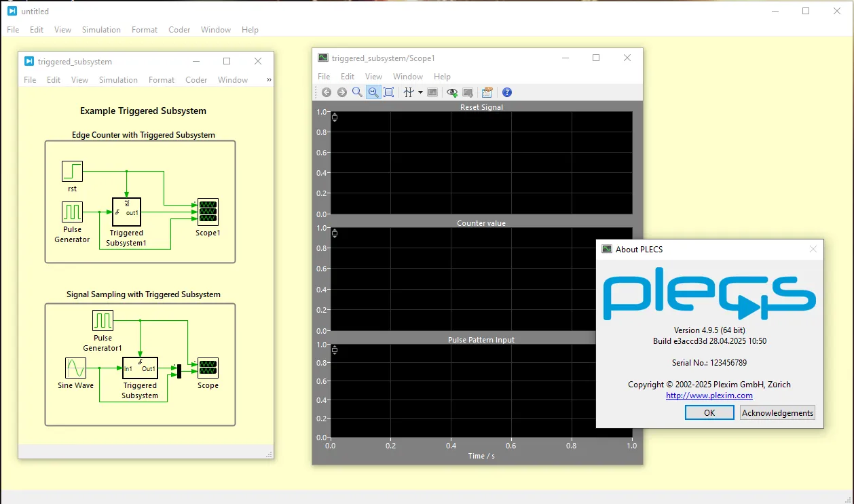Open Edit menu in the untitled window
854x504 pixels.
point(37,30)
